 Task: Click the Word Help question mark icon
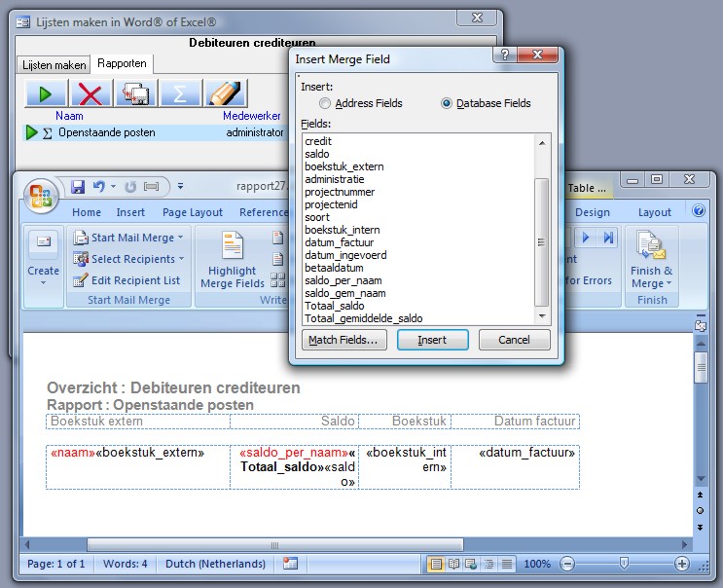click(698, 211)
